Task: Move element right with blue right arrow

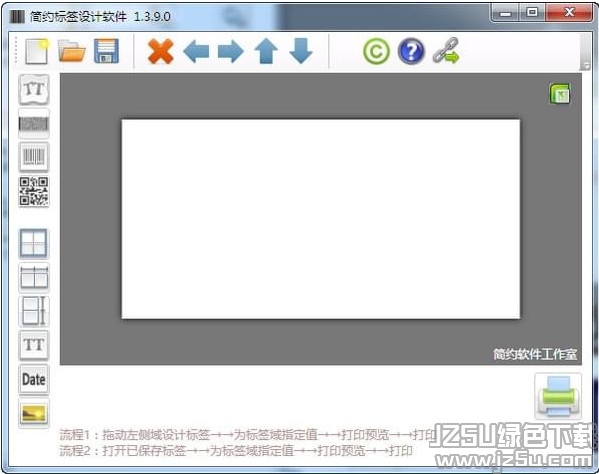Action: tap(230, 51)
